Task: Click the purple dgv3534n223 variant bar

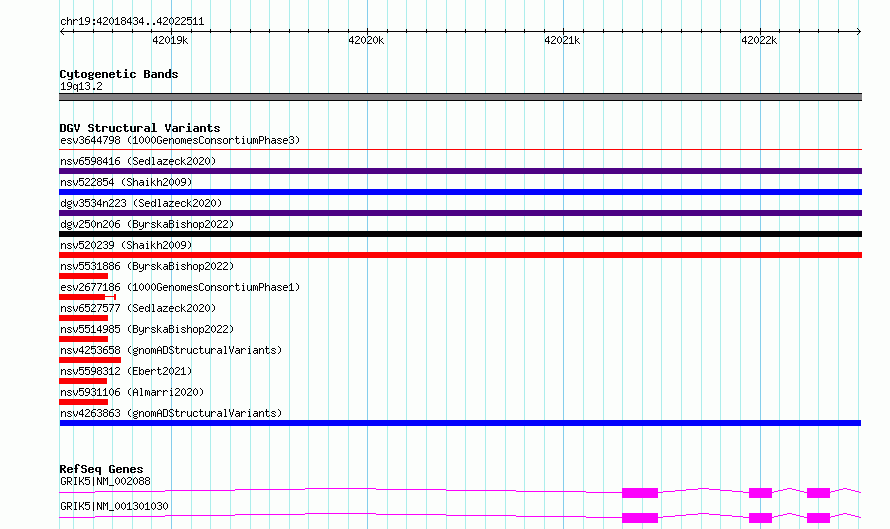Action: pos(460,213)
